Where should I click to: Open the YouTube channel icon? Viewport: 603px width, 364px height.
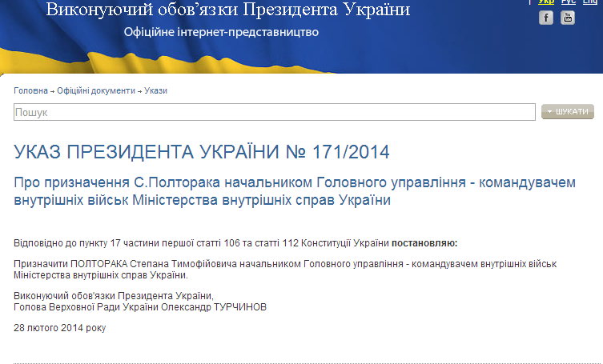point(568,18)
